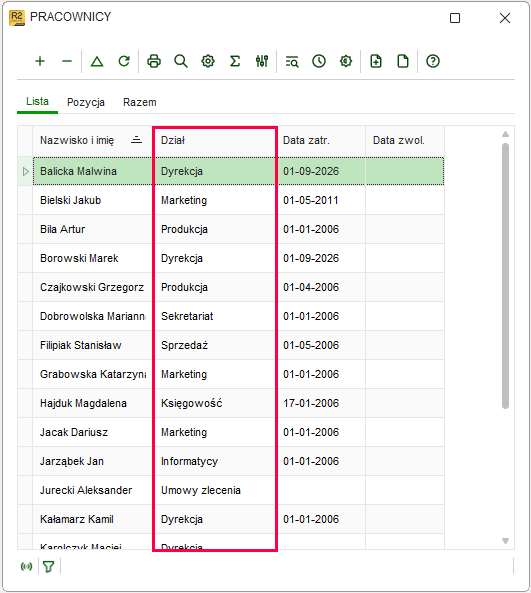This screenshot has height=593, width=531.
Task: Open the Razem tab
Action: [x=140, y=102]
